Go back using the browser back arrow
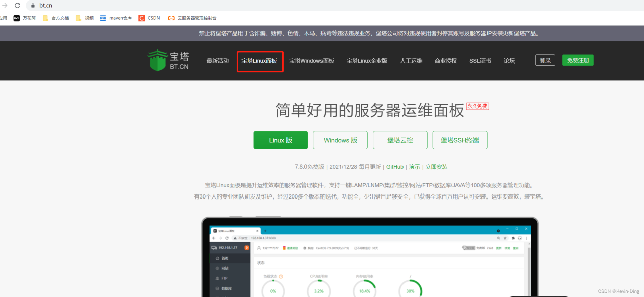This screenshot has height=297, width=644. click(4, 6)
